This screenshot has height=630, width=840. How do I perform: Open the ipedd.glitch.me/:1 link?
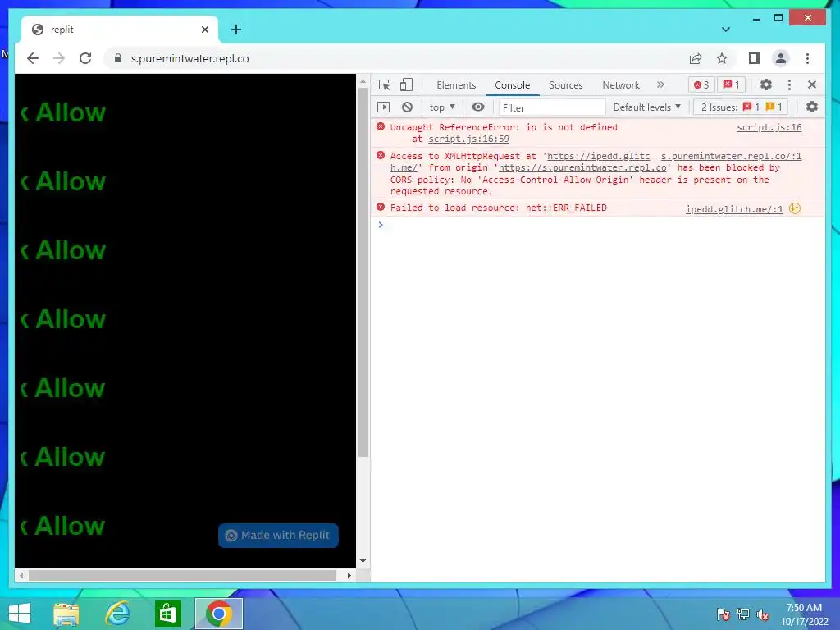[x=734, y=209]
